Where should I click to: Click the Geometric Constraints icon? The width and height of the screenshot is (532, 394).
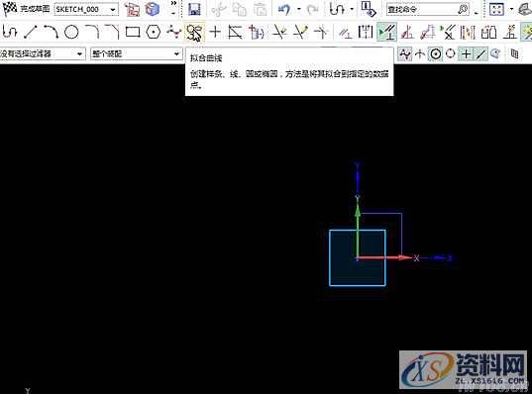345,33
